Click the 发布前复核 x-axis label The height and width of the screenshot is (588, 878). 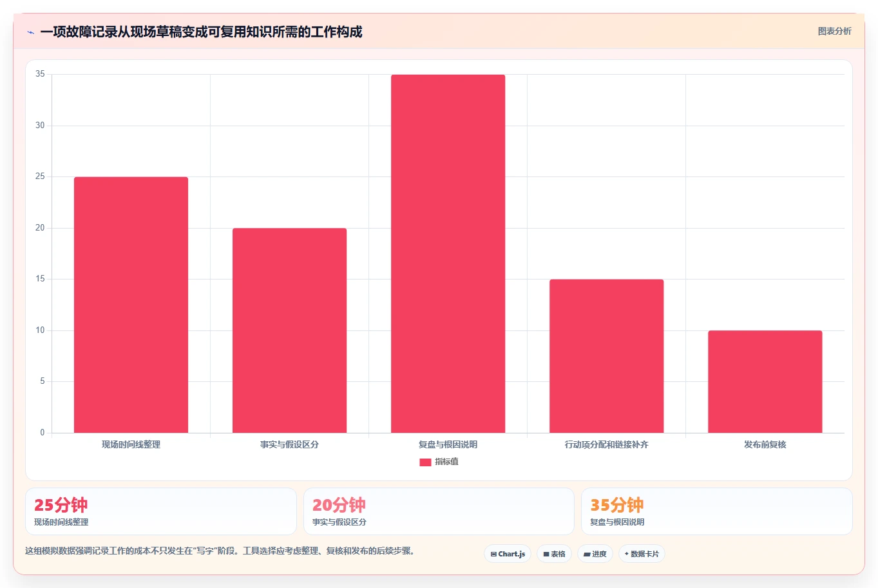pos(765,444)
